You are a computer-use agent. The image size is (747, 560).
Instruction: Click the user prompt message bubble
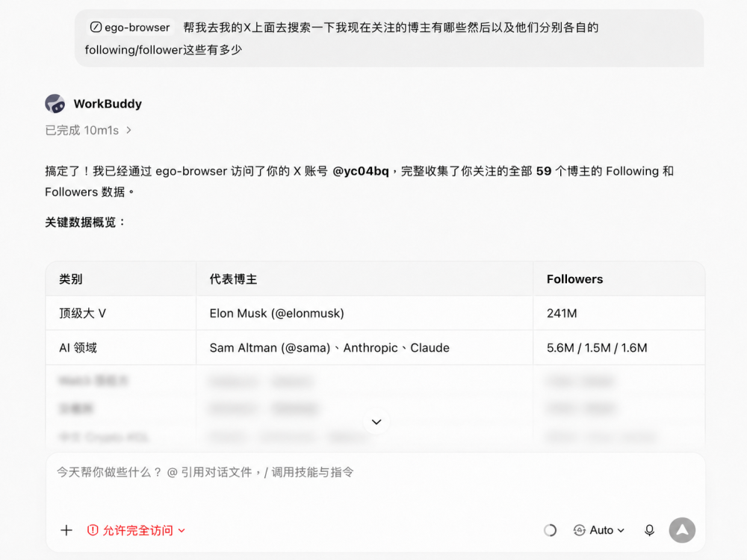389,38
